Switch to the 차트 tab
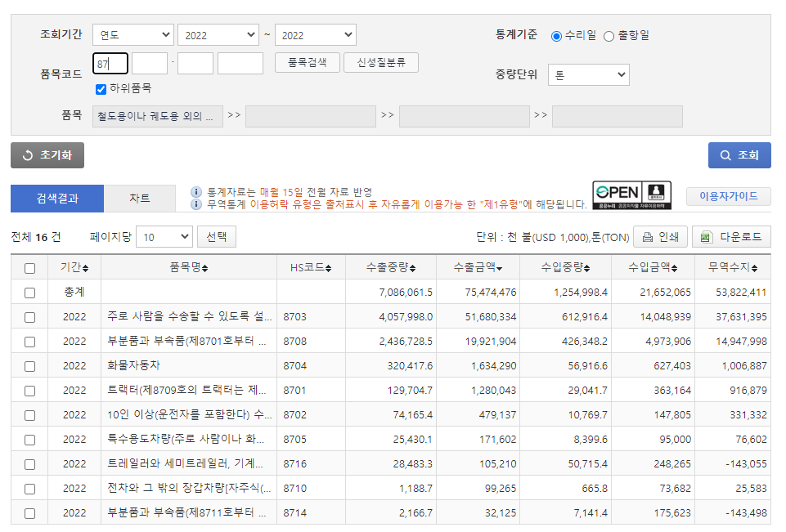The image size is (786, 532). (139, 199)
